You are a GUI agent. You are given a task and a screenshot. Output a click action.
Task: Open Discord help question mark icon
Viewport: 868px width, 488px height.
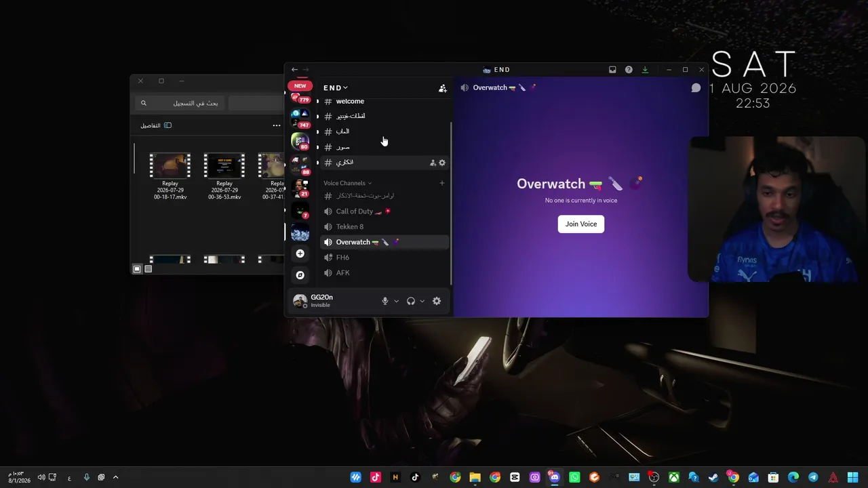coord(629,70)
